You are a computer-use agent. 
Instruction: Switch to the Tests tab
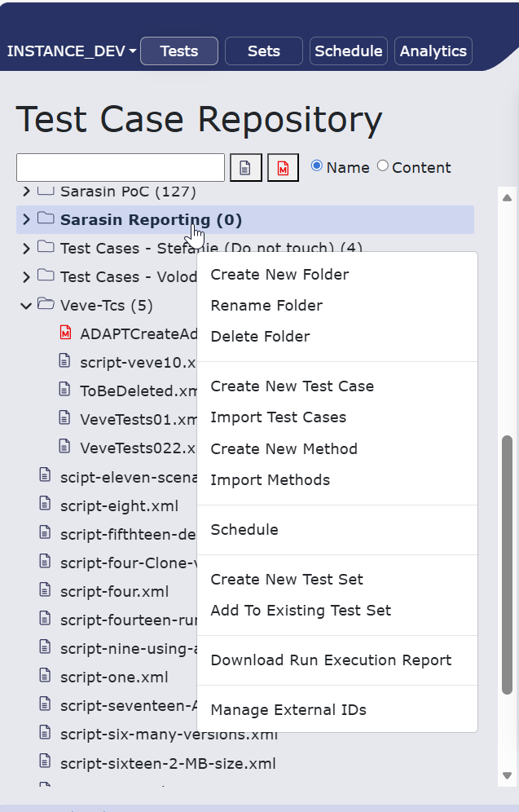click(x=179, y=51)
